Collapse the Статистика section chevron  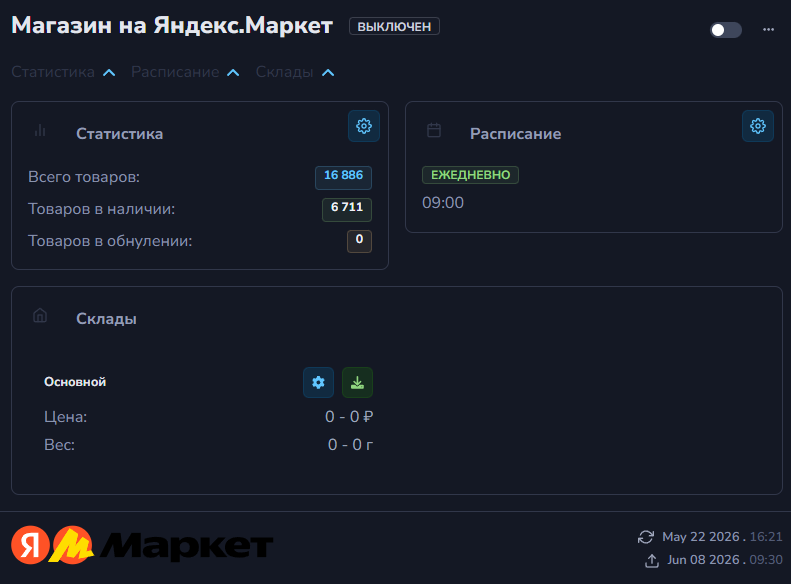pyautogui.click(x=109, y=73)
